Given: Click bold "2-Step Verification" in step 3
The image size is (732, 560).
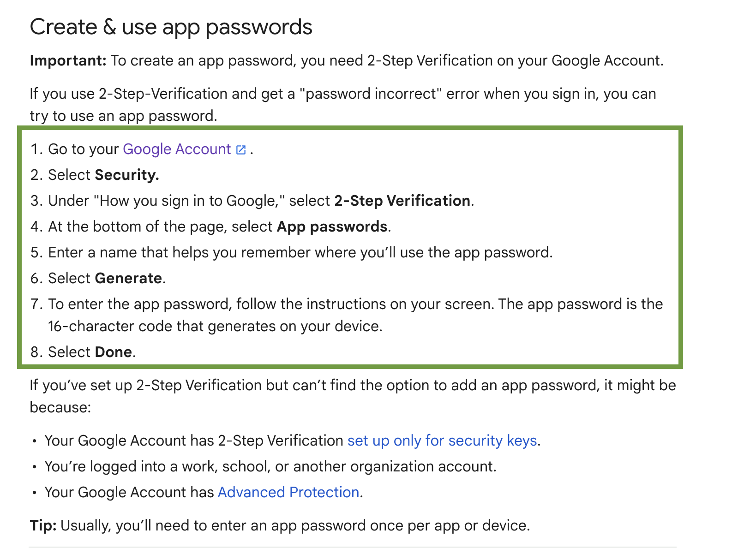Looking at the screenshot, I should click(x=402, y=201).
